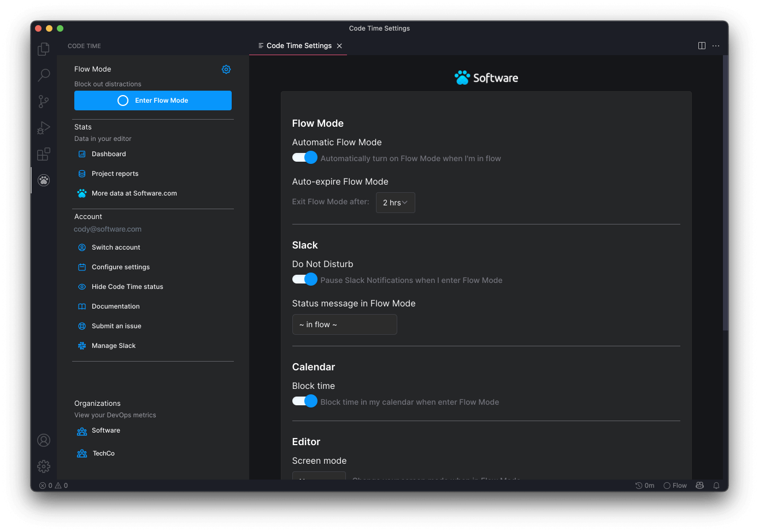
Task: Open the editor More Actions ellipsis menu
Action: click(716, 46)
